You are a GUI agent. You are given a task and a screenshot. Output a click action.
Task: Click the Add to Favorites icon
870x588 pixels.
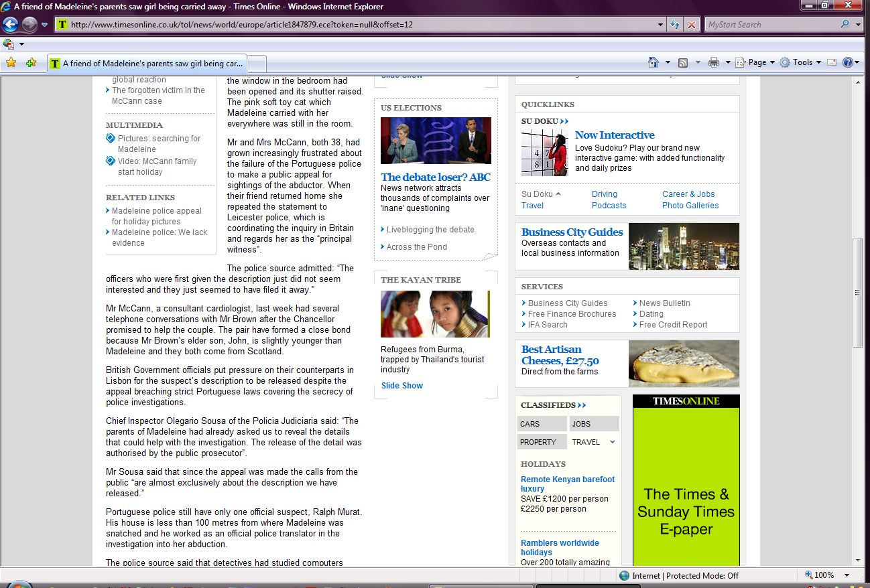[x=31, y=63]
